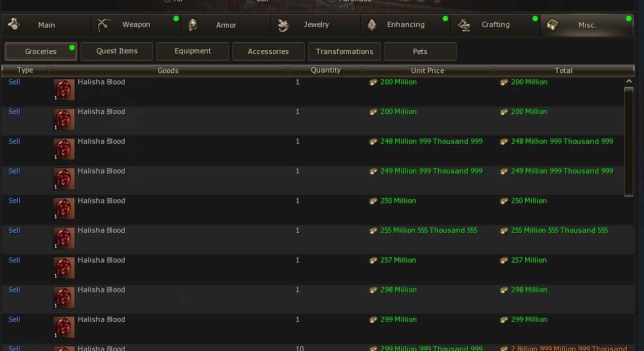Viewport: 644px width, 351px height.
Task: Select the Groceries subcategory tab
Action: [41, 51]
